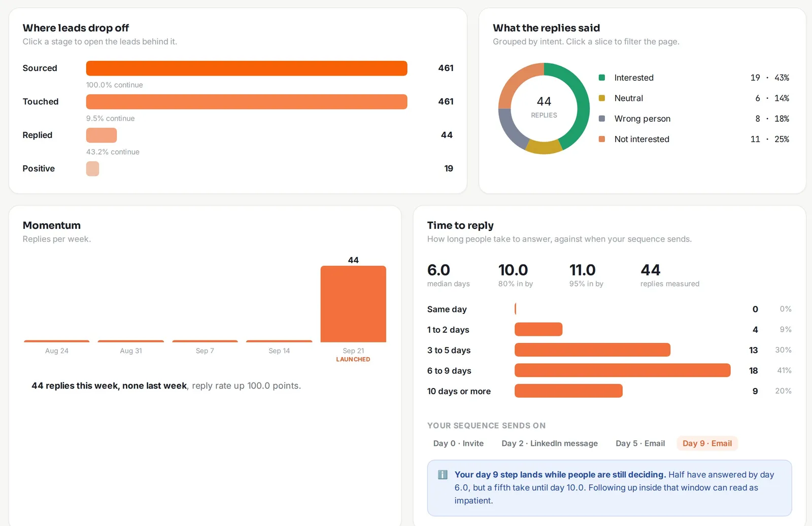Click the 1 to 2 days bar

(x=538, y=330)
